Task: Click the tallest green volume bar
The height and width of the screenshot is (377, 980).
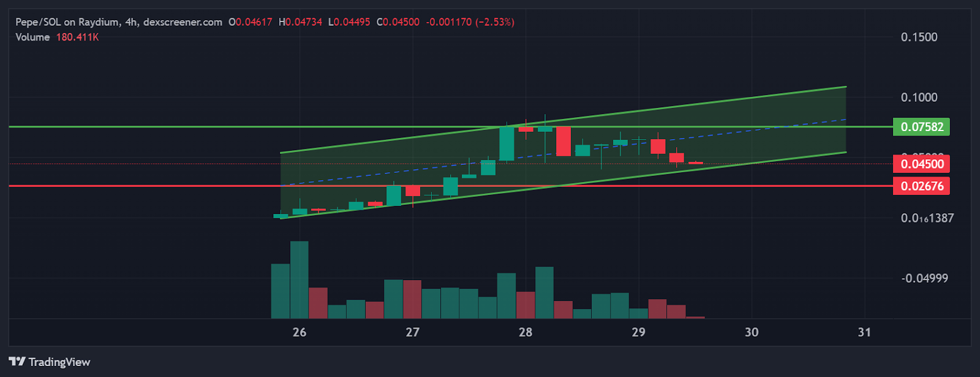Action: point(300,280)
